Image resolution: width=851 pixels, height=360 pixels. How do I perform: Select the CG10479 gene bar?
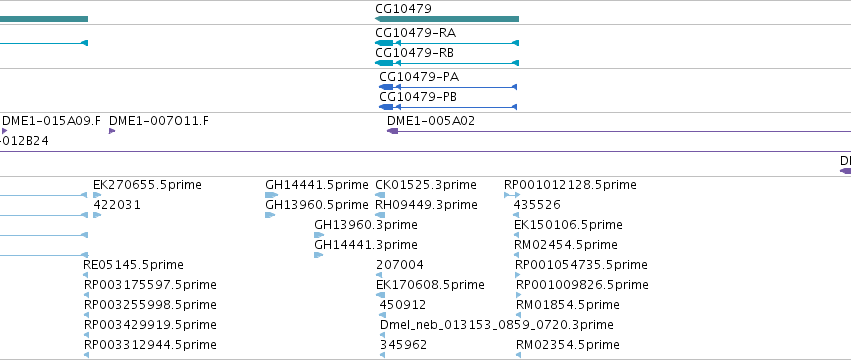pos(447,19)
